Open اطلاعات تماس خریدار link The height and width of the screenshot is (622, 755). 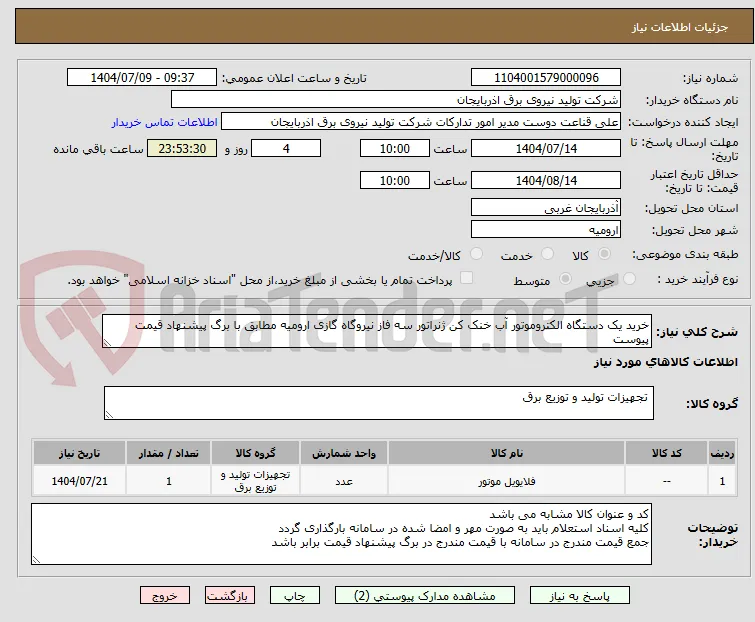click(x=165, y=122)
